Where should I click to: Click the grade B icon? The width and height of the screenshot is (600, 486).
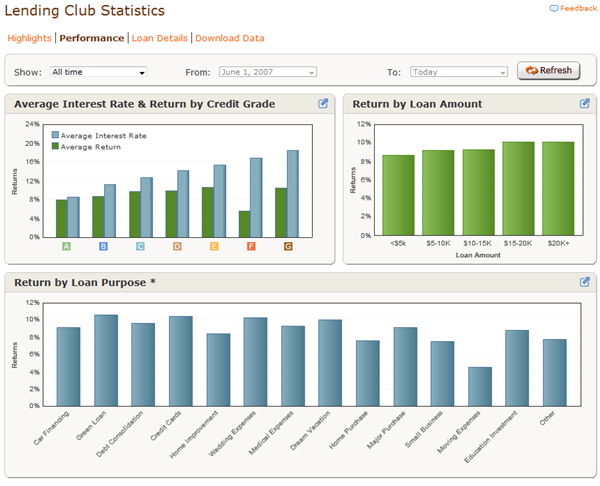(103, 246)
